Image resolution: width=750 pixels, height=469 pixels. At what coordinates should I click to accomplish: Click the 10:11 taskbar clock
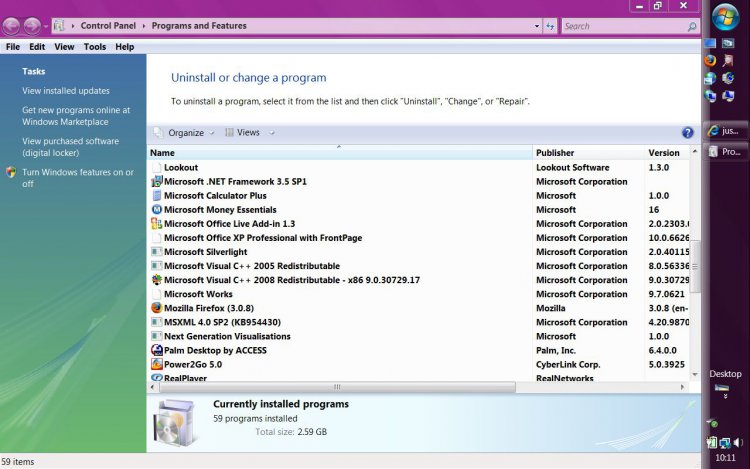coord(725,458)
